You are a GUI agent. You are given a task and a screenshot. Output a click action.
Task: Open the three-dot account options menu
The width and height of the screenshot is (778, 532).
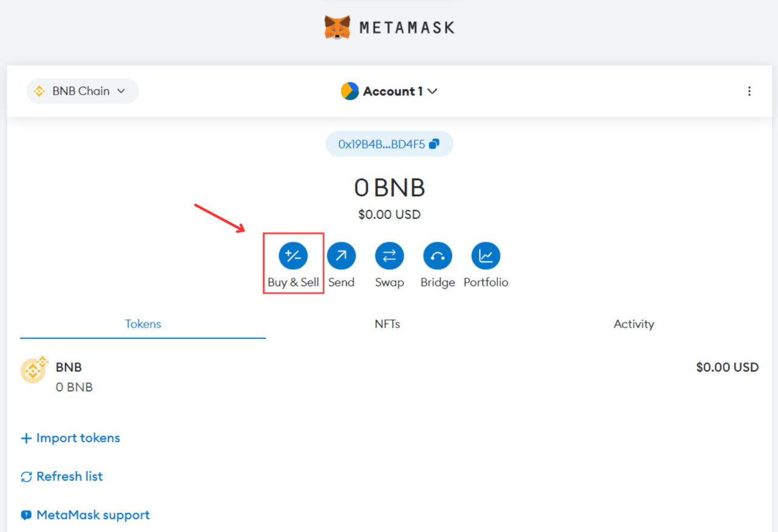tap(749, 91)
